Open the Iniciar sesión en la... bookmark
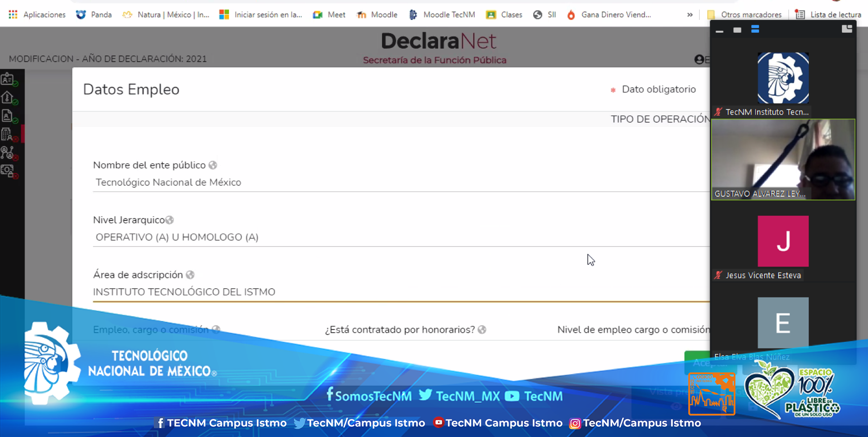 [x=261, y=15]
